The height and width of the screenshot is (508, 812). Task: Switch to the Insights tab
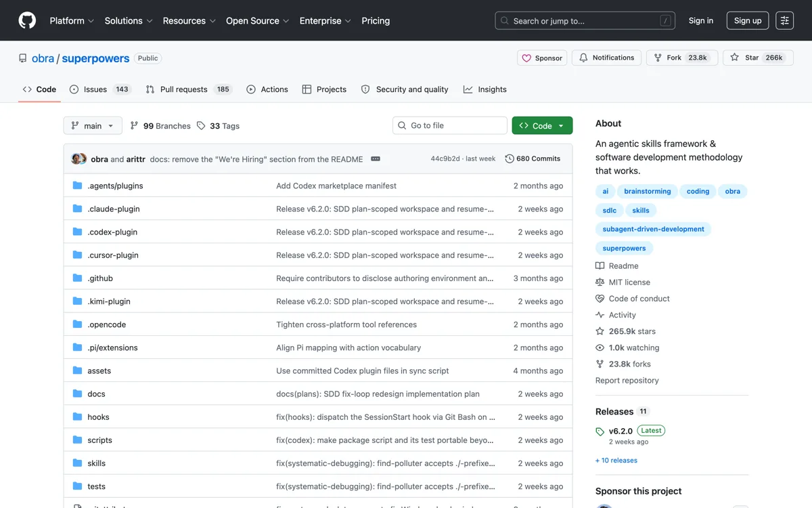[x=485, y=89]
